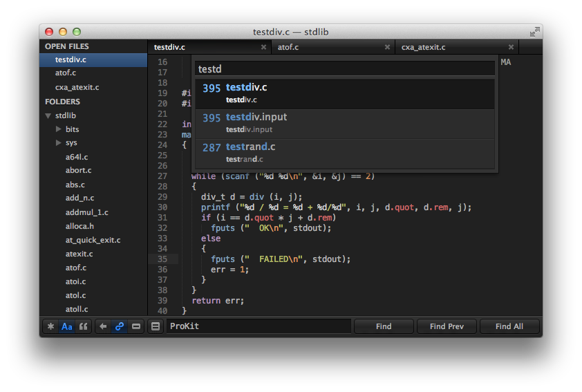582x392 pixels.
Task: Open atol.c in the folder tree
Action: coord(75,295)
